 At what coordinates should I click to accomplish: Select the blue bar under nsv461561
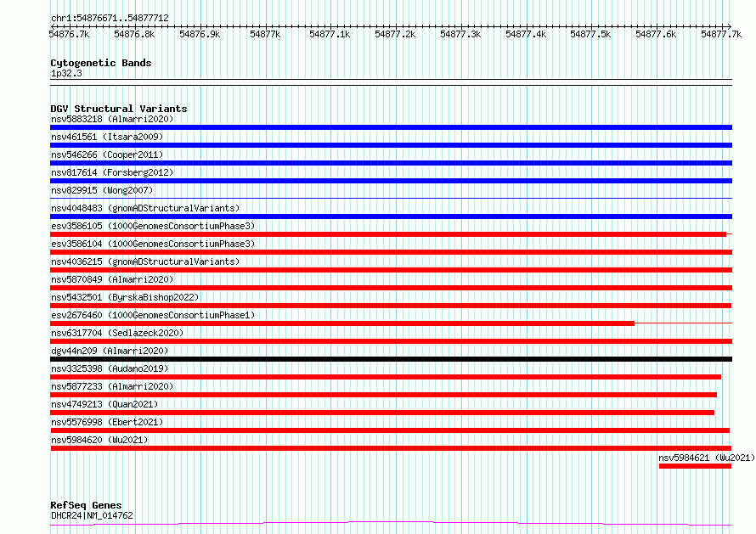[391, 145]
